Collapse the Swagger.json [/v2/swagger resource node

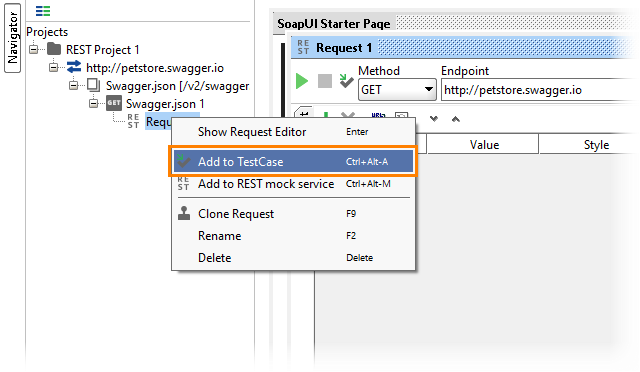click(73, 85)
